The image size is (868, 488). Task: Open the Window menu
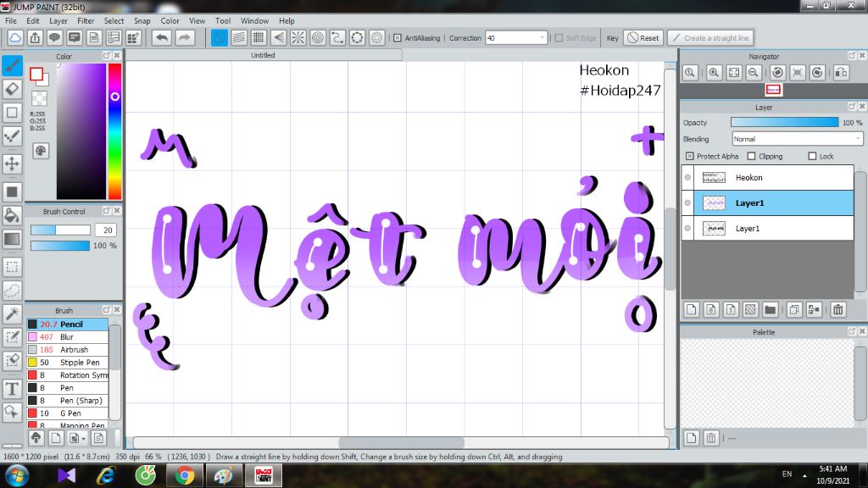coord(254,21)
